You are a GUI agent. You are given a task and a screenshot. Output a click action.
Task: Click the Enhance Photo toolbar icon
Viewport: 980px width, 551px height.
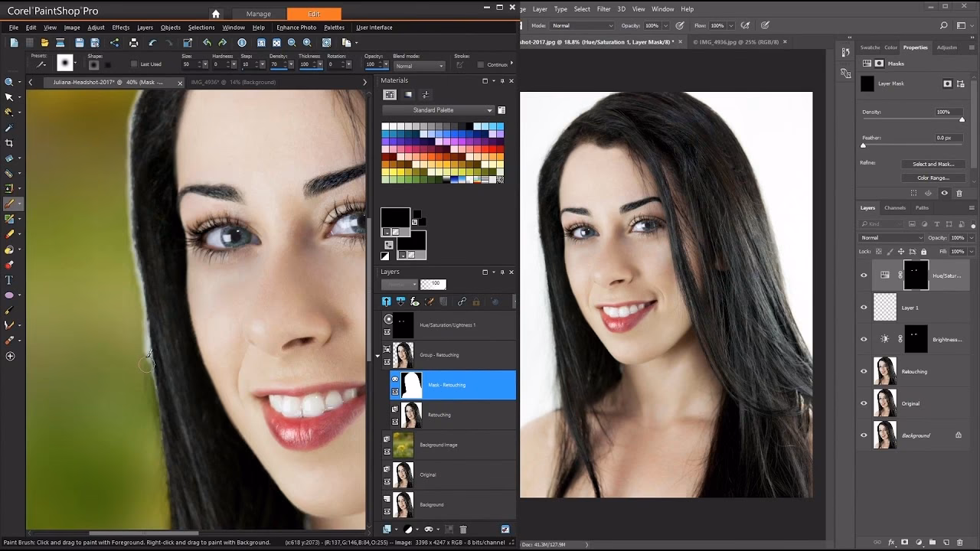tap(296, 27)
